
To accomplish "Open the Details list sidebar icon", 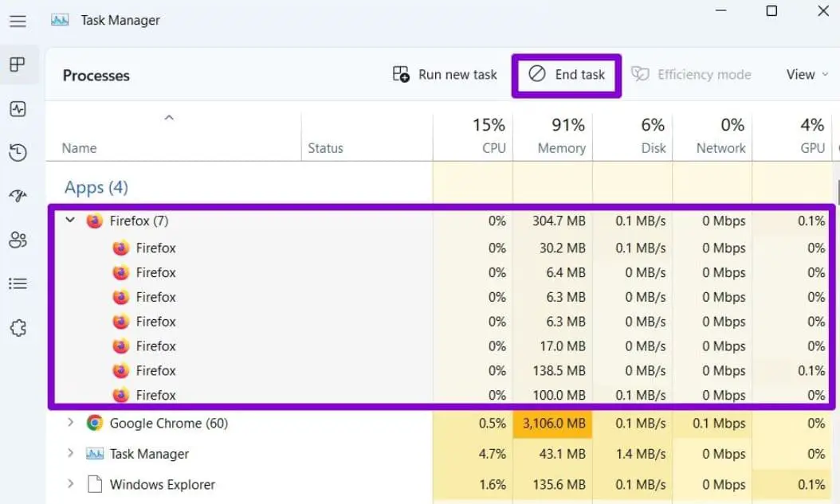I will (18, 283).
